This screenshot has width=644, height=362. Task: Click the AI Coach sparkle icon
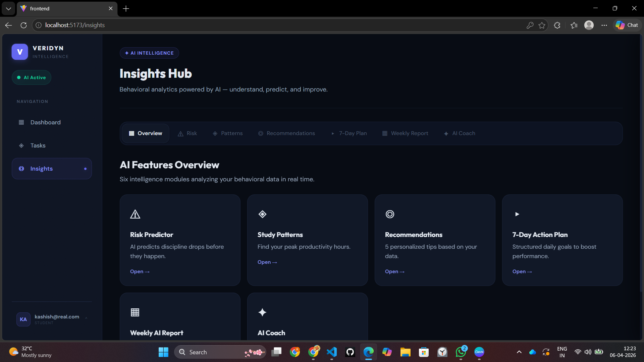point(262,312)
